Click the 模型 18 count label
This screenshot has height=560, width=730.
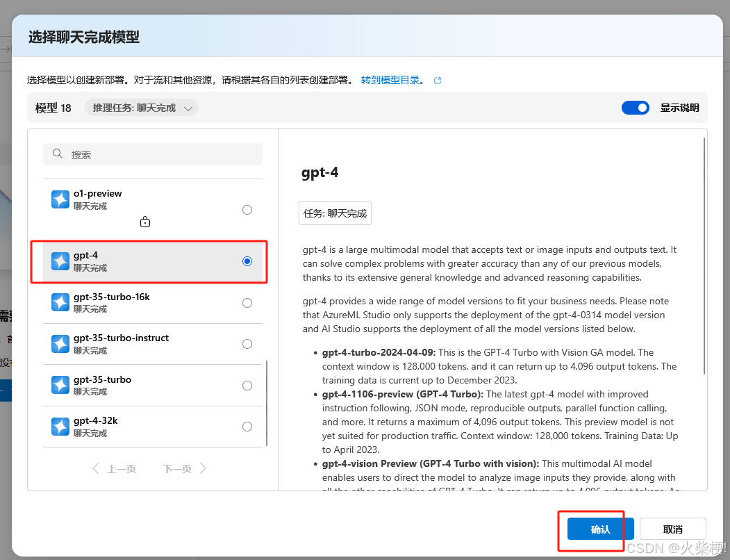pos(53,108)
